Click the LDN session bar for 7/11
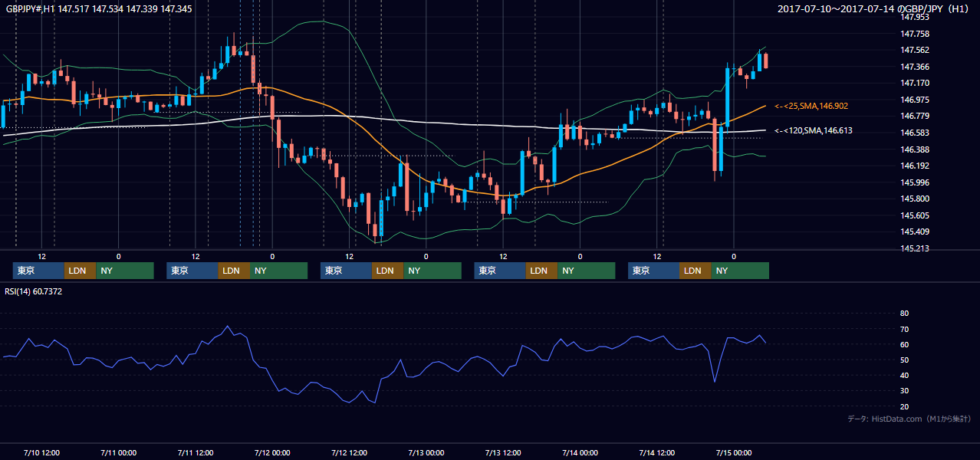980x460 pixels. pos(233,271)
